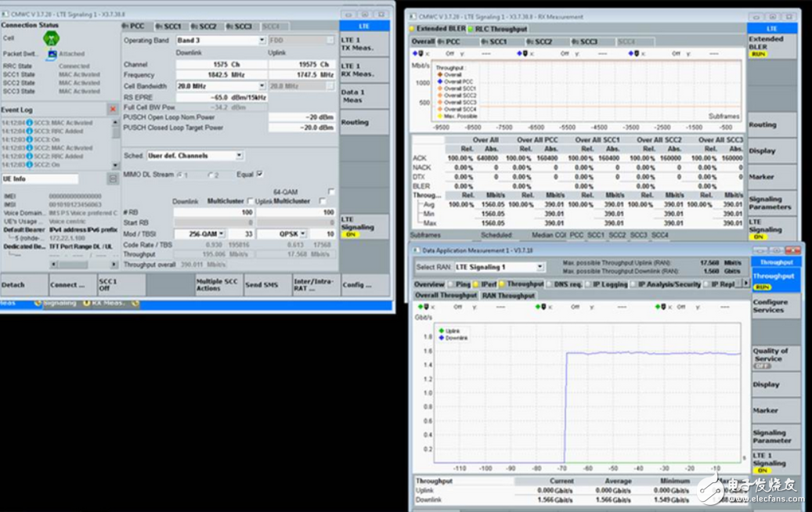Click the downlink Channel input field
This screenshot has height=512, width=812.
221,64
